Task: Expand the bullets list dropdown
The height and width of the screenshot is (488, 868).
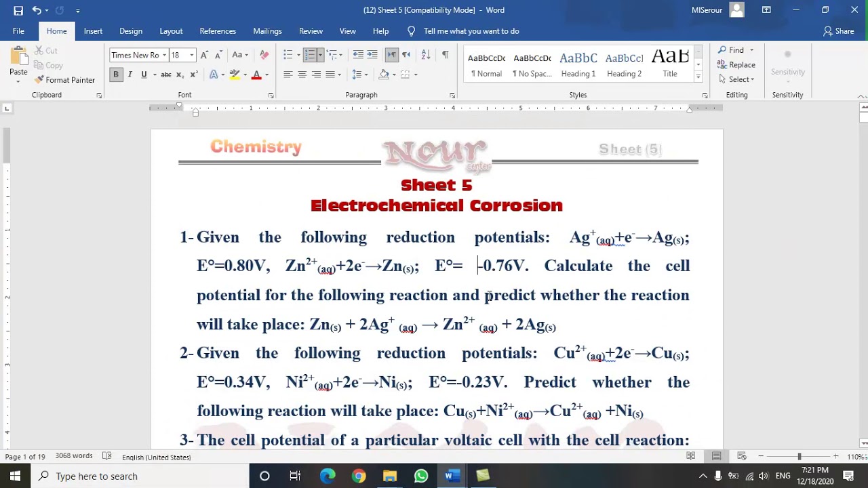Action: [x=298, y=55]
